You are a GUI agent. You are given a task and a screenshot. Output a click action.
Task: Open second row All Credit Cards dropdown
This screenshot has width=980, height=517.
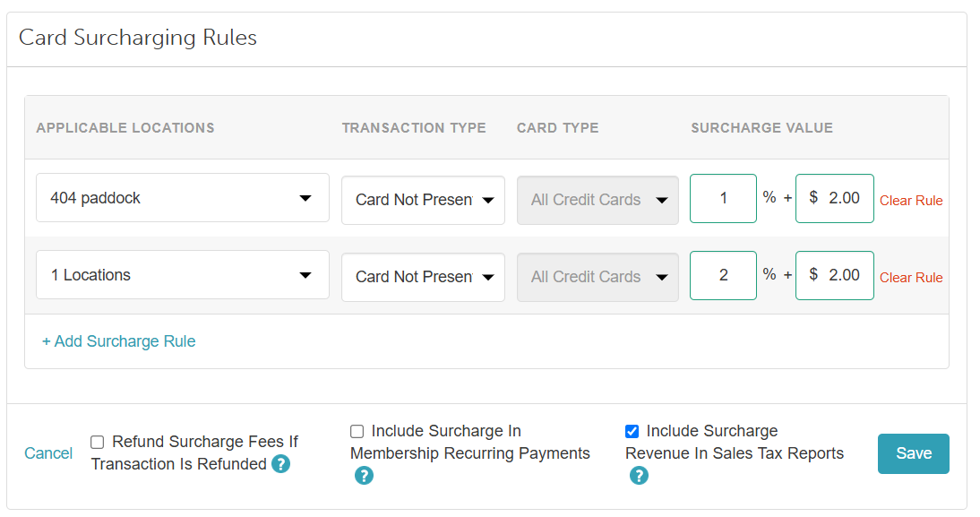[597, 277]
